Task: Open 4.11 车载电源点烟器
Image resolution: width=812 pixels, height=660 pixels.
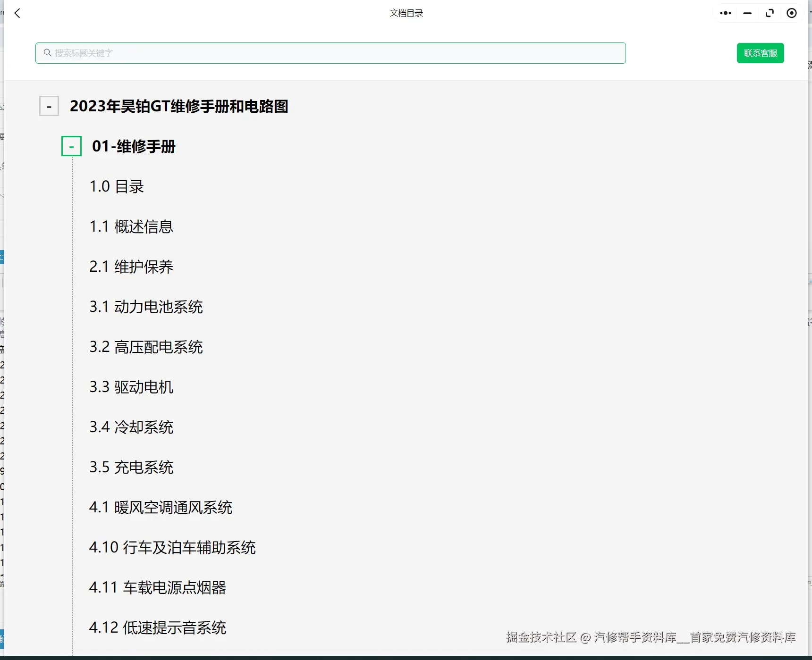Action: point(158,587)
